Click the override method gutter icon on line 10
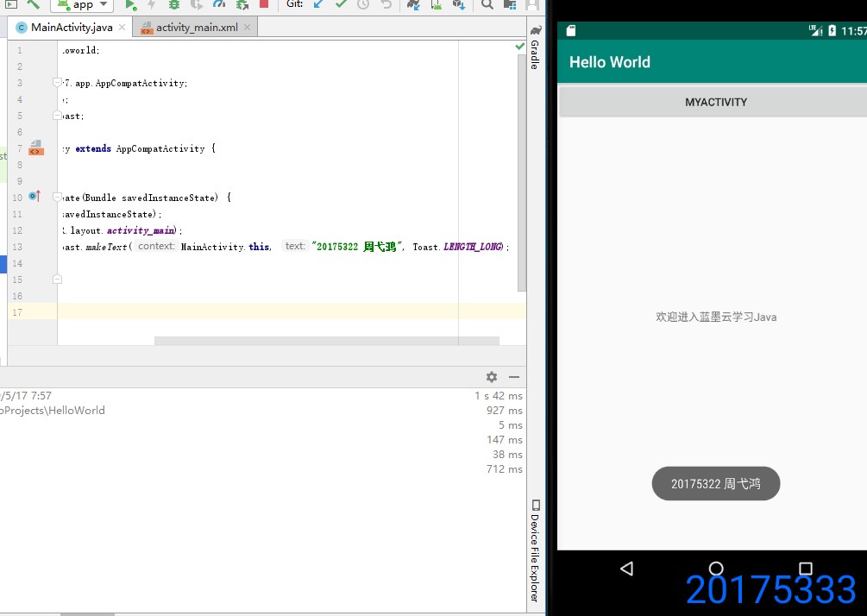 [35, 196]
